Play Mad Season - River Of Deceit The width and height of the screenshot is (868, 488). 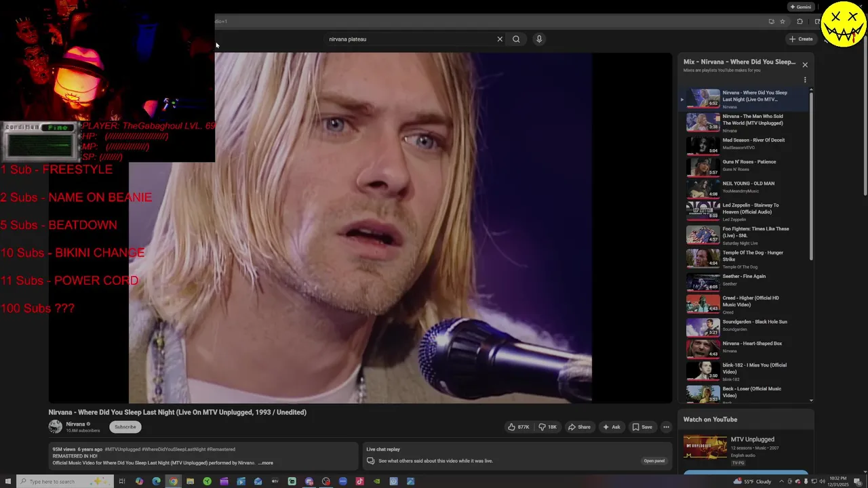(x=745, y=145)
